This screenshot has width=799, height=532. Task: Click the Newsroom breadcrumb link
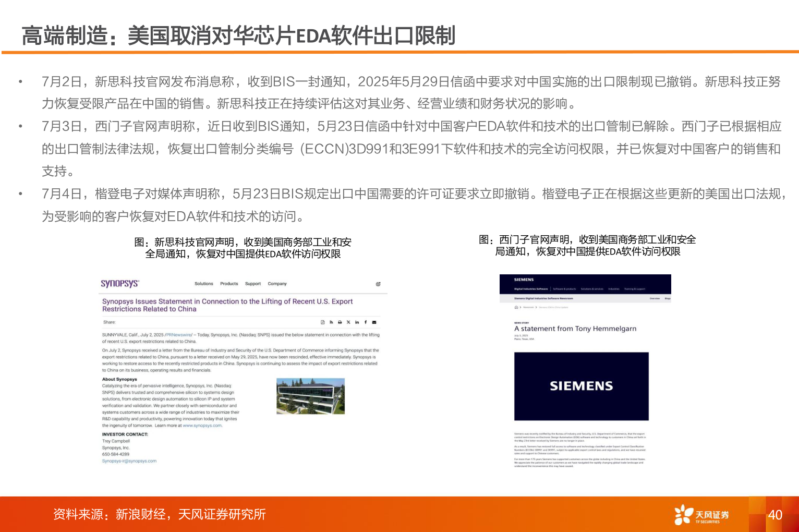[x=528, y=307]
